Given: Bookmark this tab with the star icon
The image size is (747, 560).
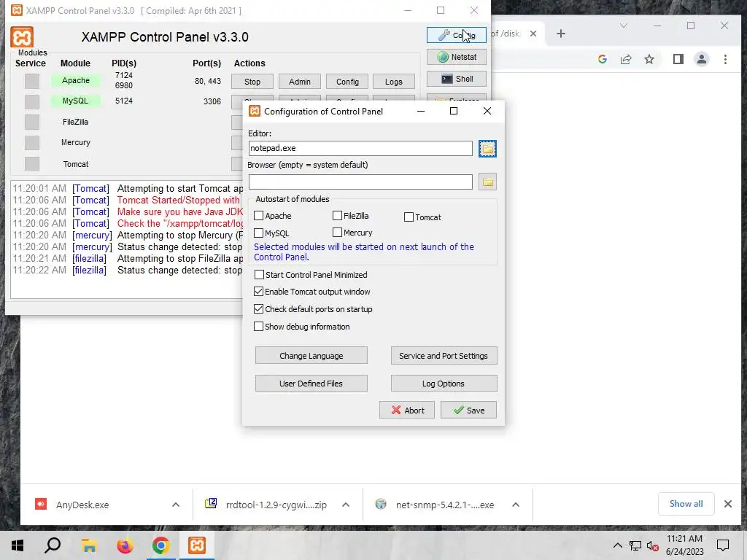Looking at the screenshot, I should pyautogui.click(x=649, y=59).
